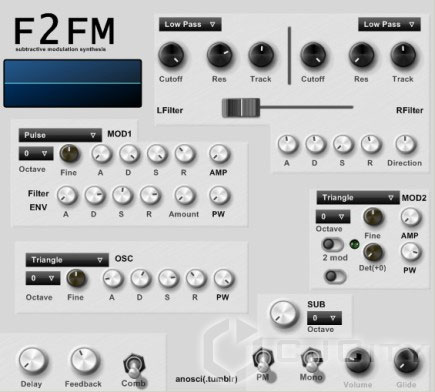Open the OSC Triangle waveform dropdown
This screenshot has width=435, height=392.
67,260
